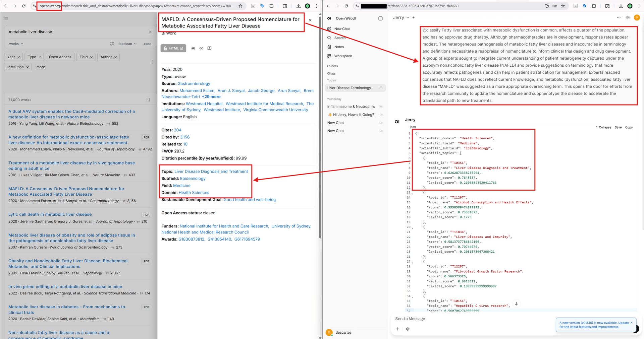
Task: Expand the '+29 more' authors link
Action: coord(211,97)
